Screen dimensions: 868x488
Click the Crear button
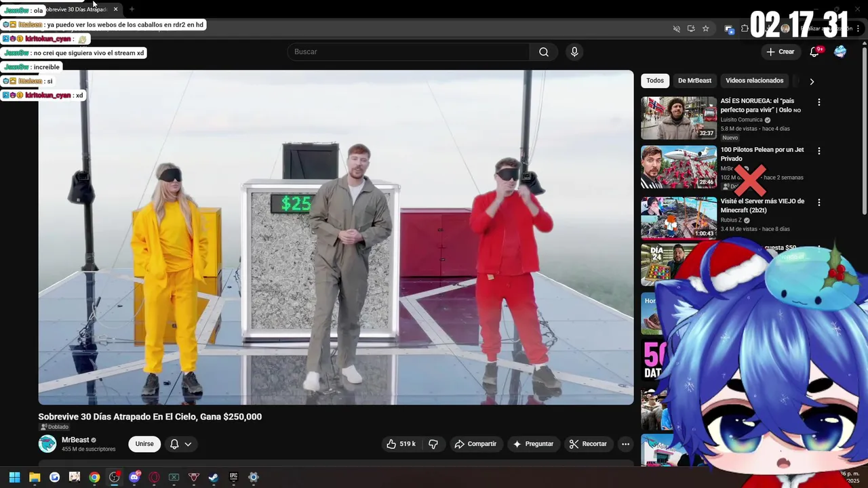[x=780, y=52]
